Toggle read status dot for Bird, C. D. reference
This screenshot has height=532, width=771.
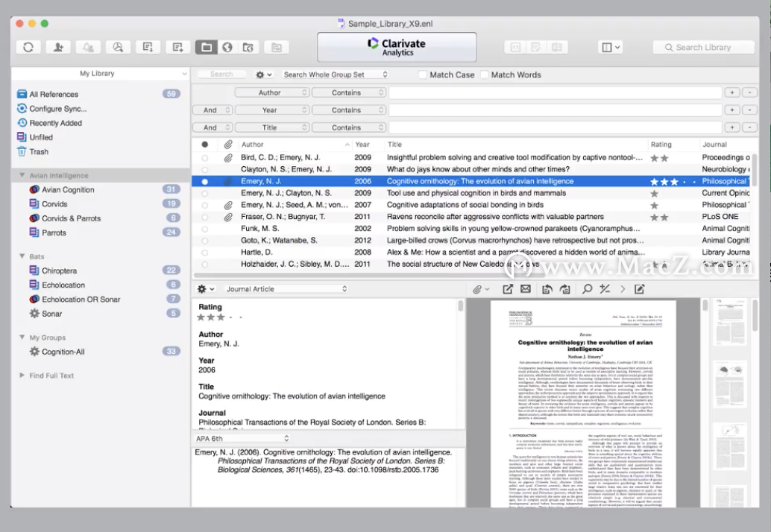pos(205,158)
